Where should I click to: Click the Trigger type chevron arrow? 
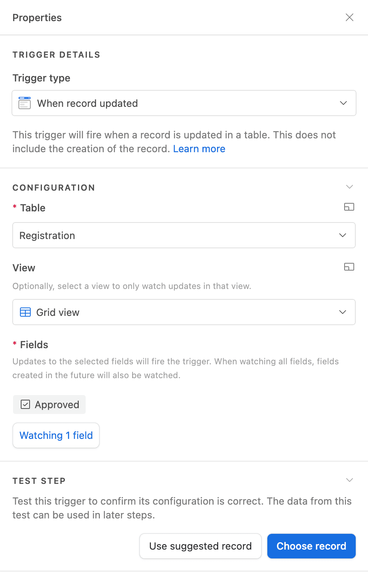(x=343, y=103)
